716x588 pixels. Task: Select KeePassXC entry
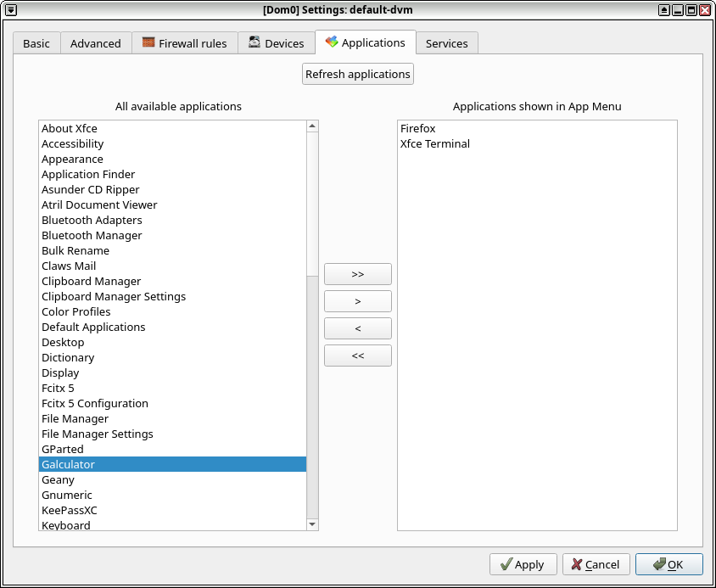pos(172,510)
